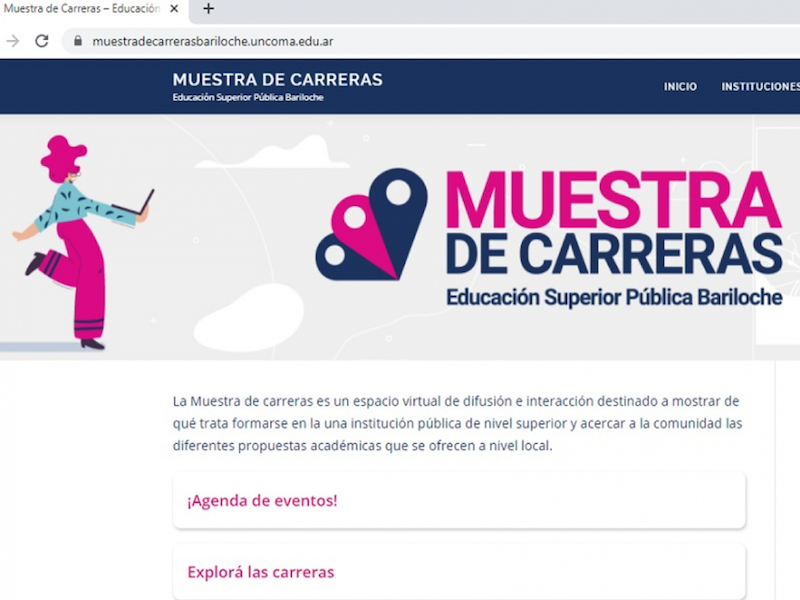Click the header subtitle Educación Superior Pública Bariloche
This screenshot has height=600, width=800.
[x=248, y=98]
